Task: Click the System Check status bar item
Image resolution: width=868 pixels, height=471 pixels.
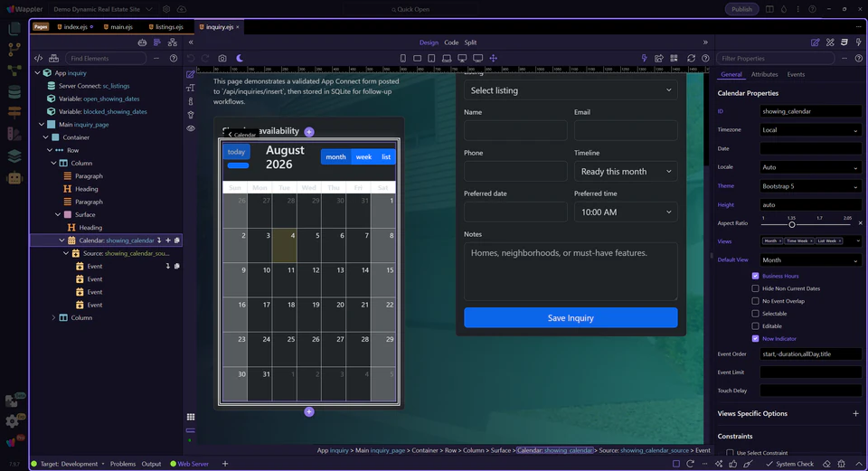Action: click(x=789, y=464)
